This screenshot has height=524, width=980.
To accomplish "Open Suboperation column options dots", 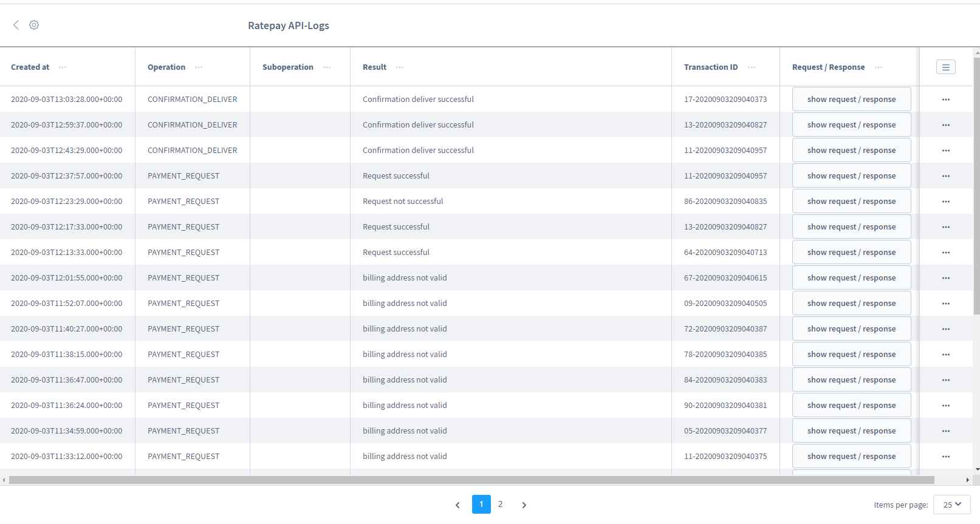I will [327, 67].
